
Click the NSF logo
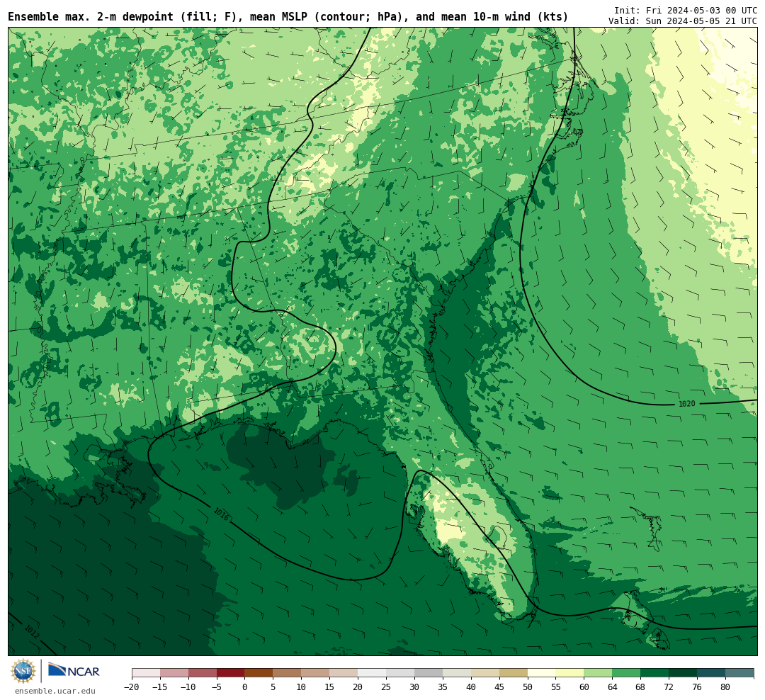[23, 671]
